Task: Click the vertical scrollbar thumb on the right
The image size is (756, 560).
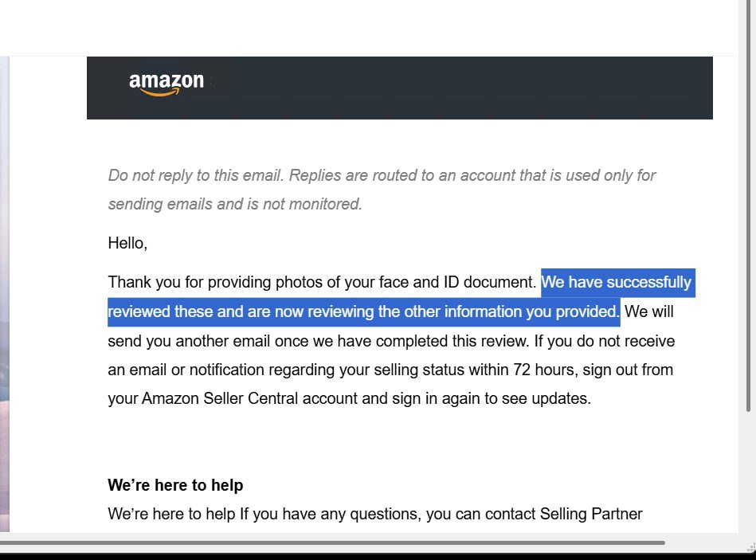Action: 748,206
